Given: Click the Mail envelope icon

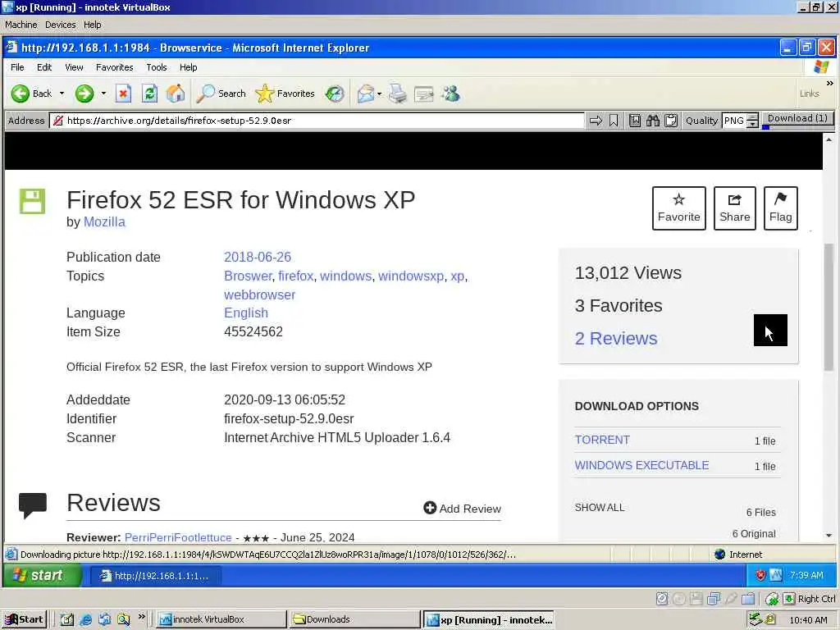Looking at the screenshot, I should tap(366, 94).
